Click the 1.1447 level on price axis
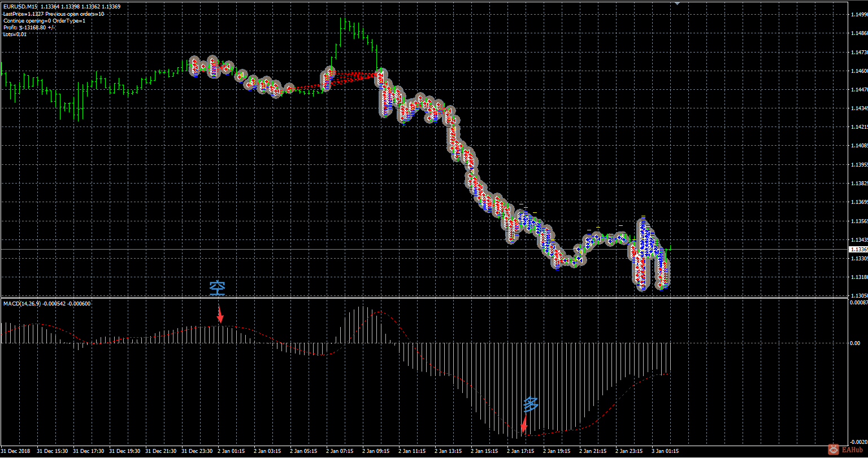This screenshot has width=868, height=458. pos(859,90)
